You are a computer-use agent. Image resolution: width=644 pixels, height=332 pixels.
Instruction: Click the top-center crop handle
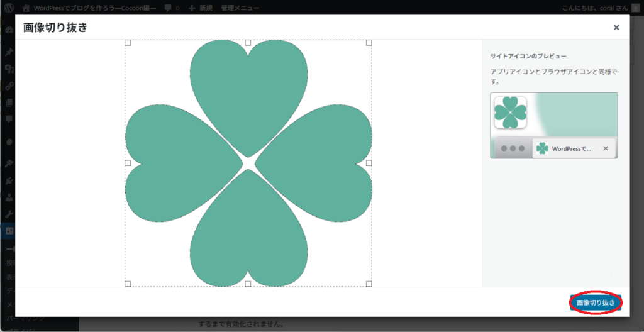click(248, 43)
